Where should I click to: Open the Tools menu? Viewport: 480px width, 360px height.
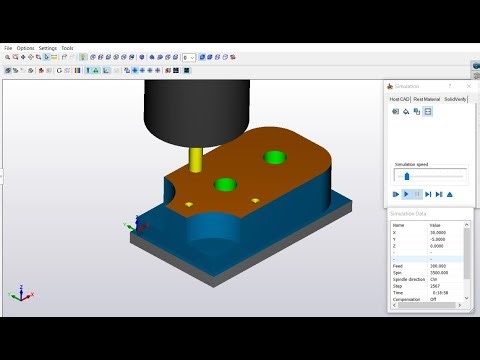tap(67, 48)
